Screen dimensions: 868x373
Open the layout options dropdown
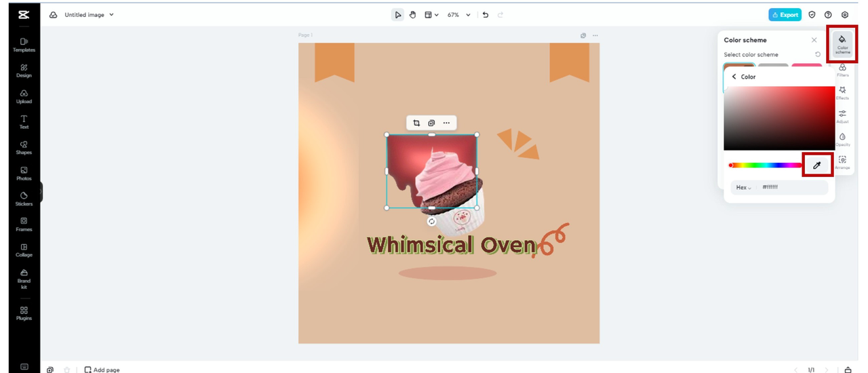pyautogui.click(x=431, y=15)
